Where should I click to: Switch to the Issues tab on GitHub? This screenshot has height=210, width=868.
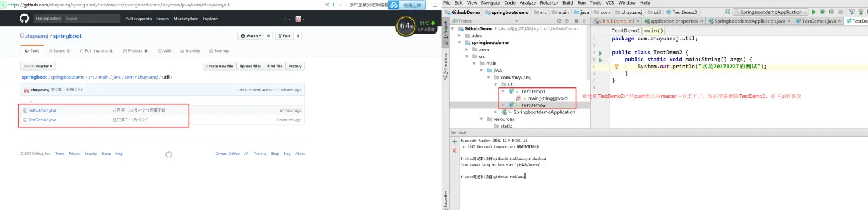60,51
